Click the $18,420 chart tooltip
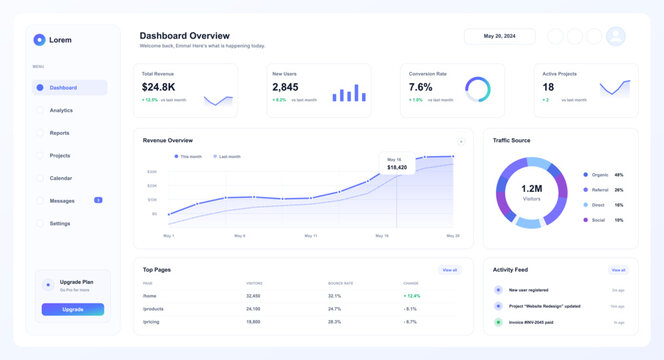 (x=397, y=163)
